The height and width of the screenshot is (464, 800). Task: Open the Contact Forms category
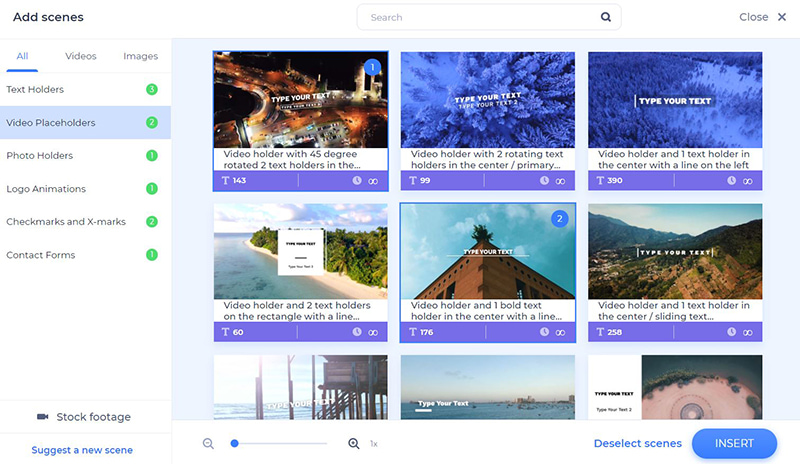(x=85, y=255)
